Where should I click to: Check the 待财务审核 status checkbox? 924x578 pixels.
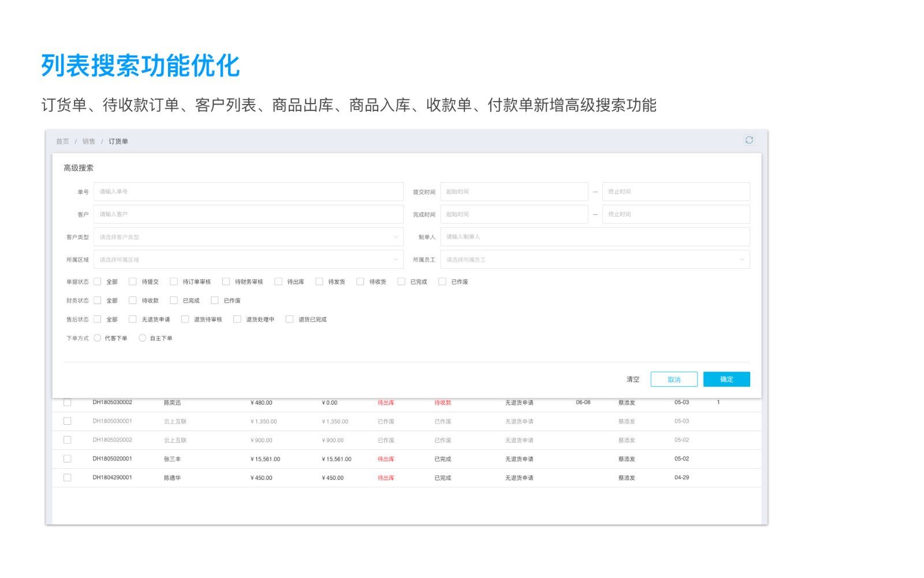[x=226, y=281]
